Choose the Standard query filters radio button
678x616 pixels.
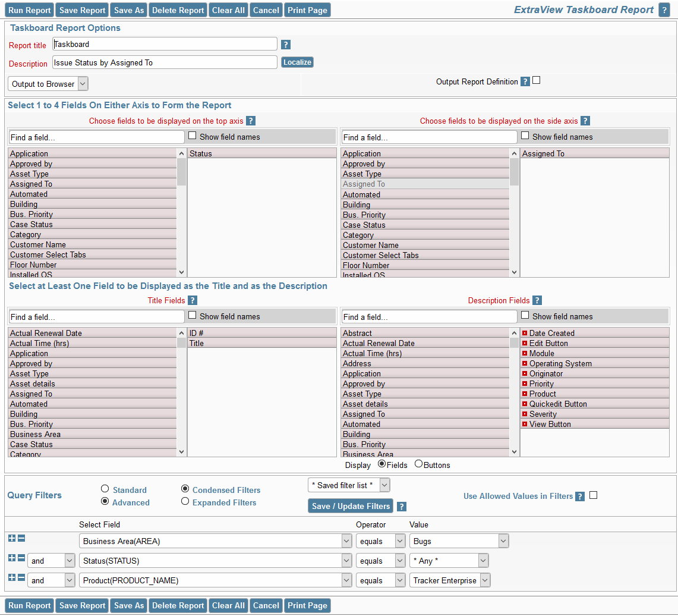tap(105, 489)
